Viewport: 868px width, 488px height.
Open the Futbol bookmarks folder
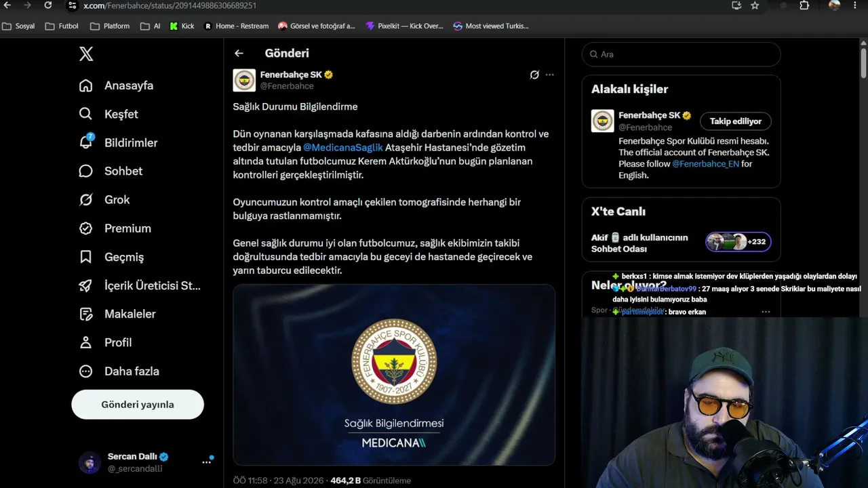coord(62,26)
